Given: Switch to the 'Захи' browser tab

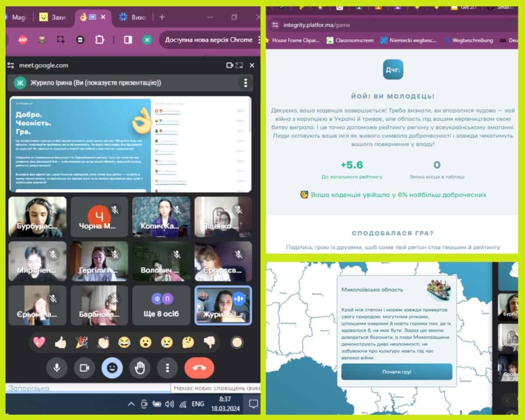Looking at the screenshot, I should (x=54, y=17).
